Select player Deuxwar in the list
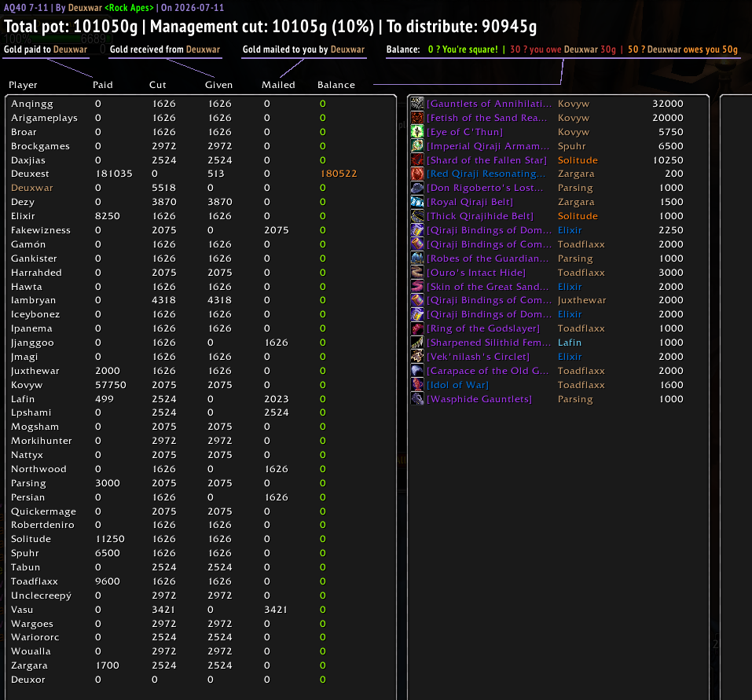 pos(32,188)
